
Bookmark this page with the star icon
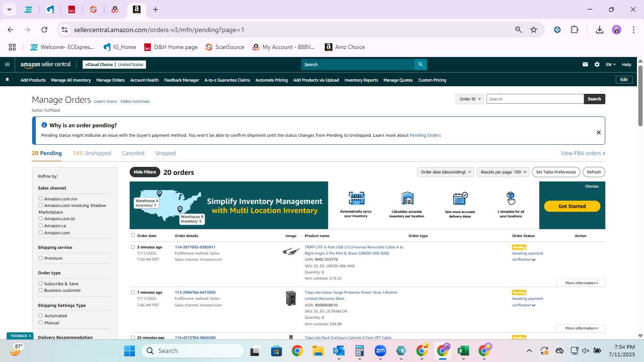tap(534, 30)
